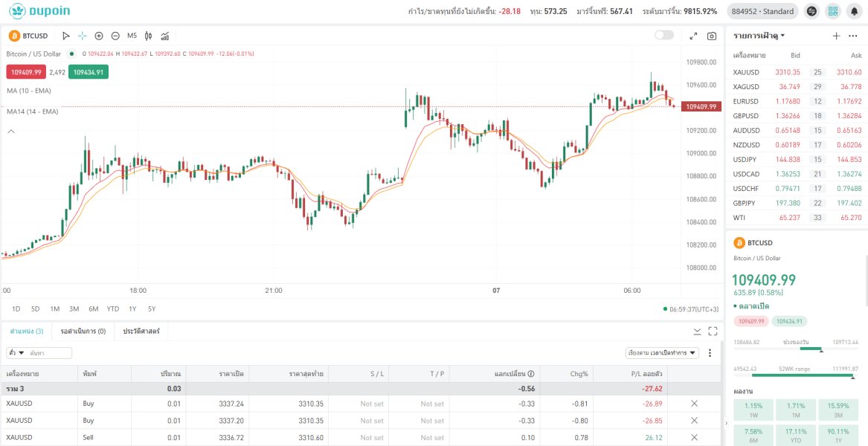Open the candlestick chart style icon
The height and width of the screenshot is (446, 868).
148,36
